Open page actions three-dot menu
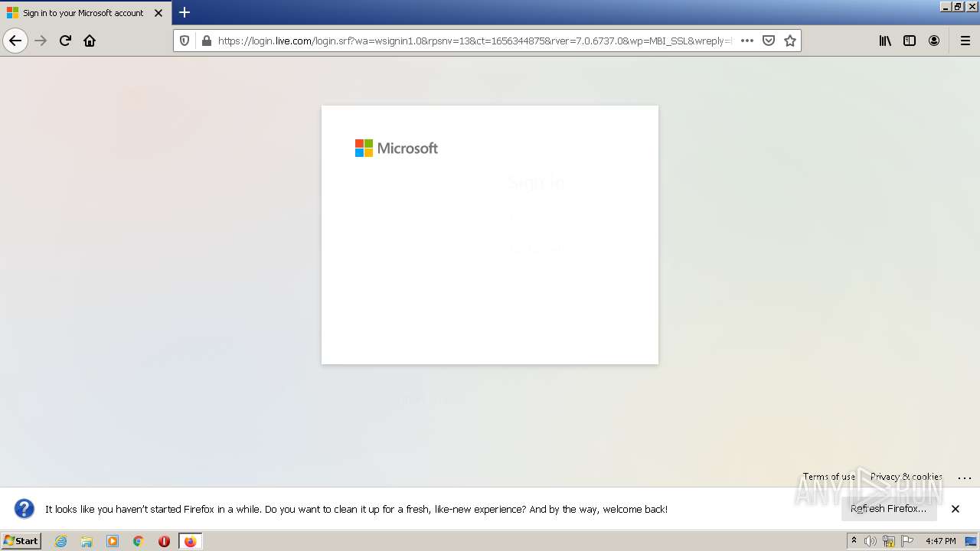This screenshot has height=551, width=980. pos(747,41)
